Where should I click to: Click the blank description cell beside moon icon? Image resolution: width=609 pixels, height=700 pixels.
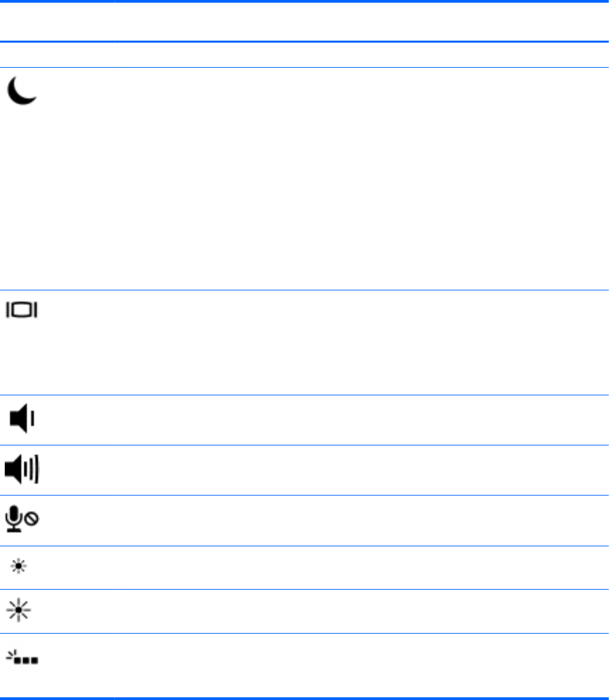tap(361, 179)
